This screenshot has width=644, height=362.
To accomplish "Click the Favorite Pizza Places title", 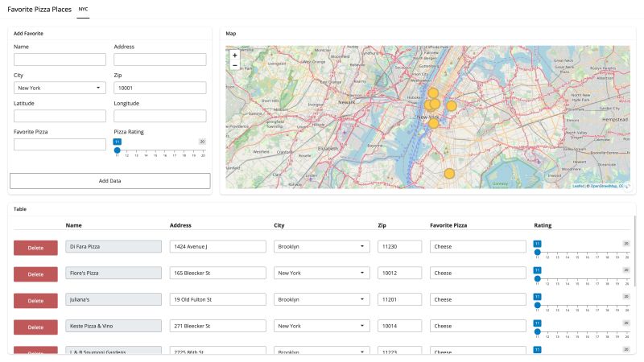I will click(x=39, y=9).
